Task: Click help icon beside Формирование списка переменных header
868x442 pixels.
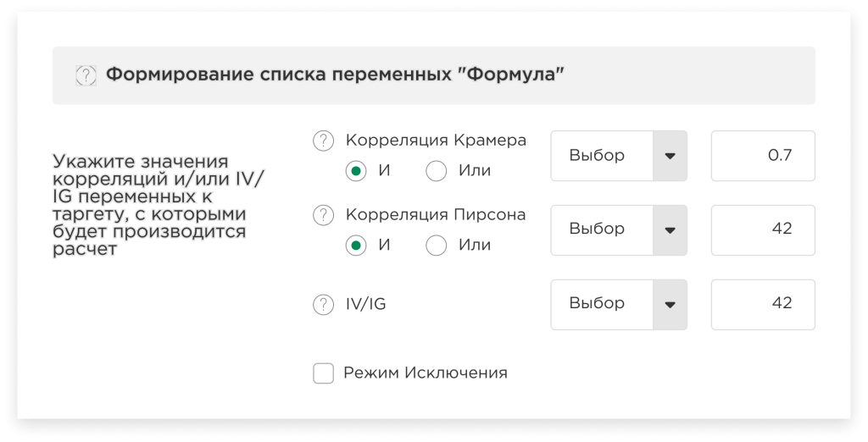Action: pos(86,75)
